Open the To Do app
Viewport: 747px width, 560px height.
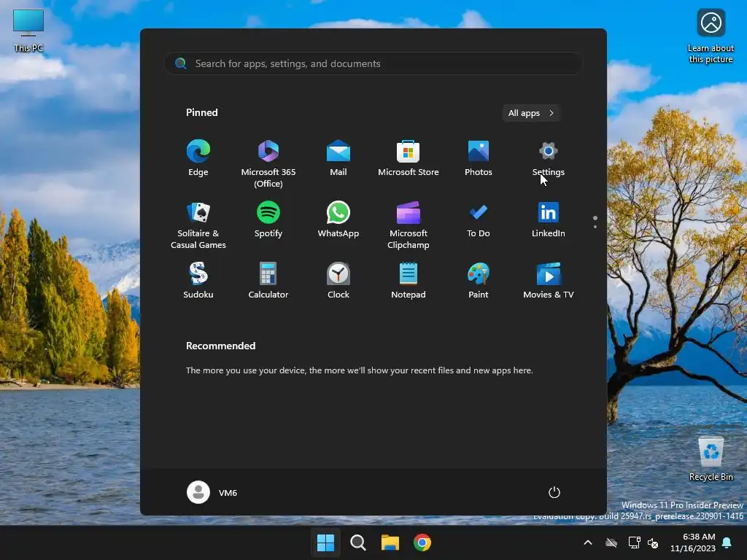pyautogui.click(x=479, y=220)
